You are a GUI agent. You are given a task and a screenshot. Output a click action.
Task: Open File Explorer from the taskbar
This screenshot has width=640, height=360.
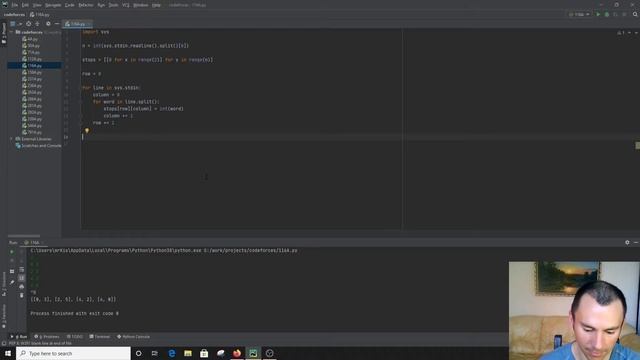point(188,353)
